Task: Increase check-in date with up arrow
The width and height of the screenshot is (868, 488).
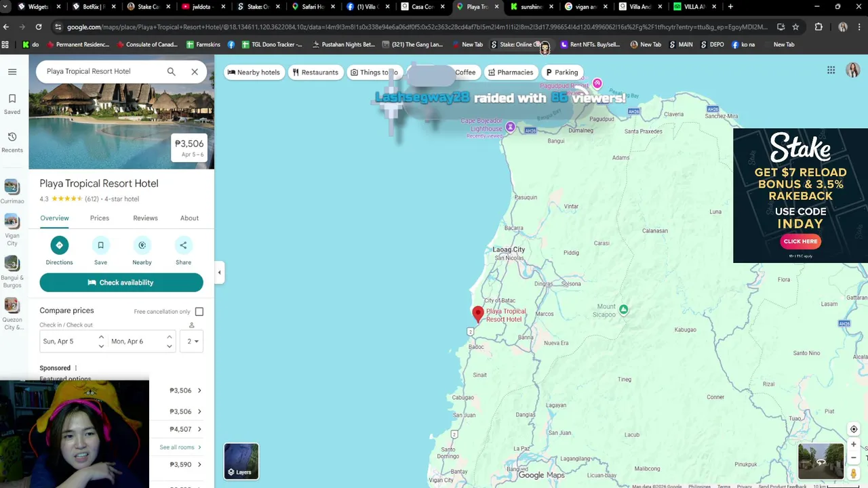Action: (x=101, y=337)
